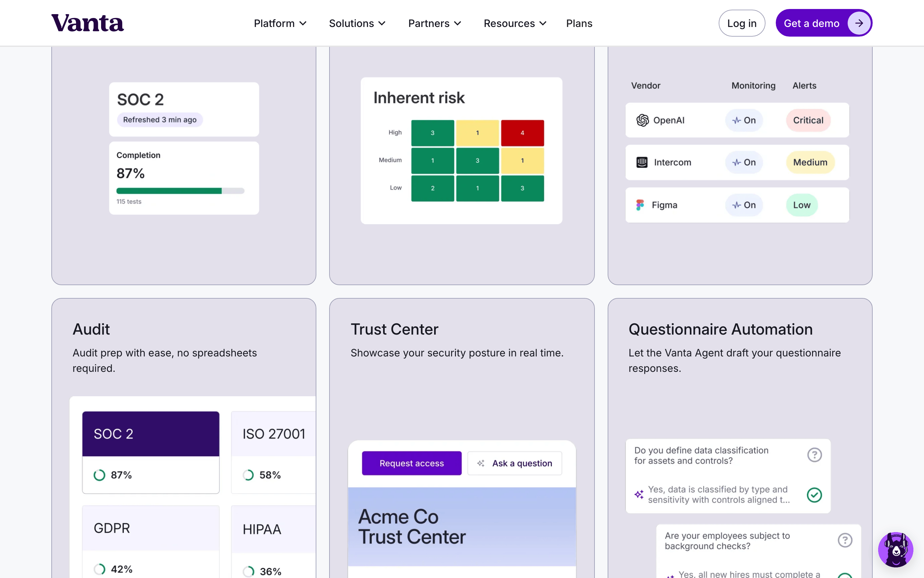Click green checkmark beside data classified answer

coord(814,495)
